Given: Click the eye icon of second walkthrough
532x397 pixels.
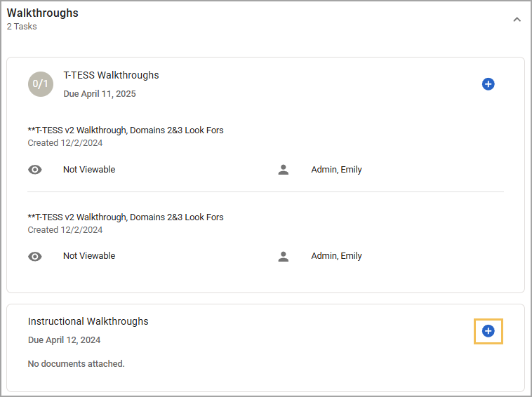Looking at the screenshot, I should pyautogui.click(x=35, y=257).
